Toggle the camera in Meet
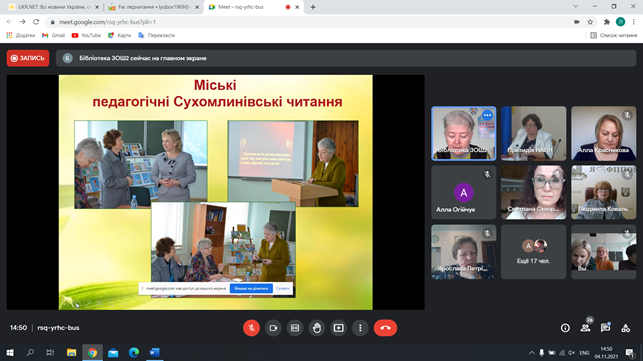 click(273, 328)
